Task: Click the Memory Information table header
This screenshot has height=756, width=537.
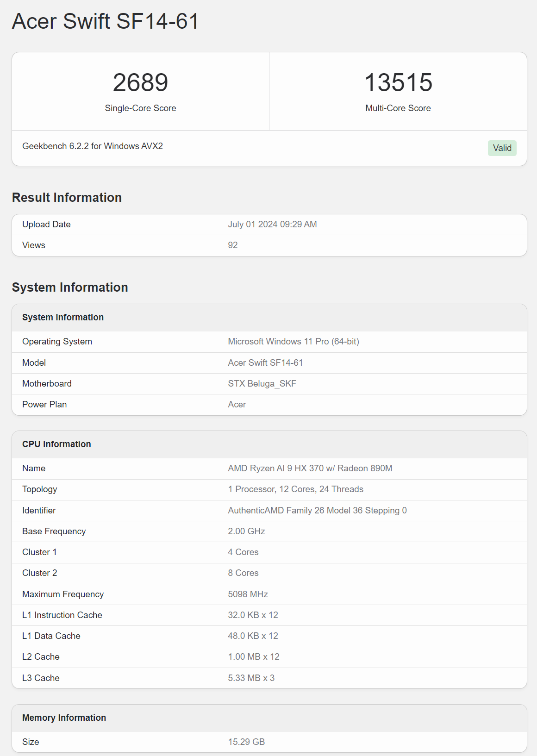Action: 64,718
